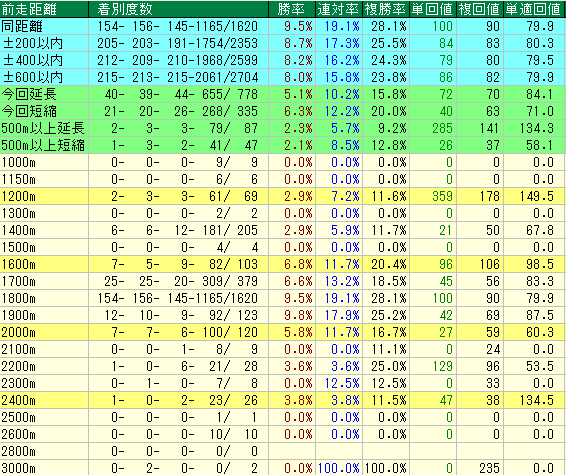
Task: Click the 単回値 column header
Action: [433, 9]
